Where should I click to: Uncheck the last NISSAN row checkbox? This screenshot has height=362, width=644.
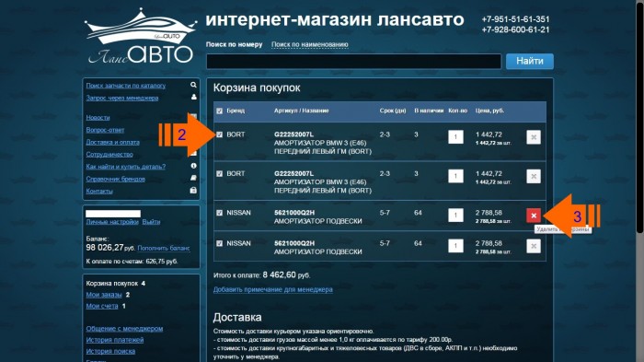(x=219, y=243)
